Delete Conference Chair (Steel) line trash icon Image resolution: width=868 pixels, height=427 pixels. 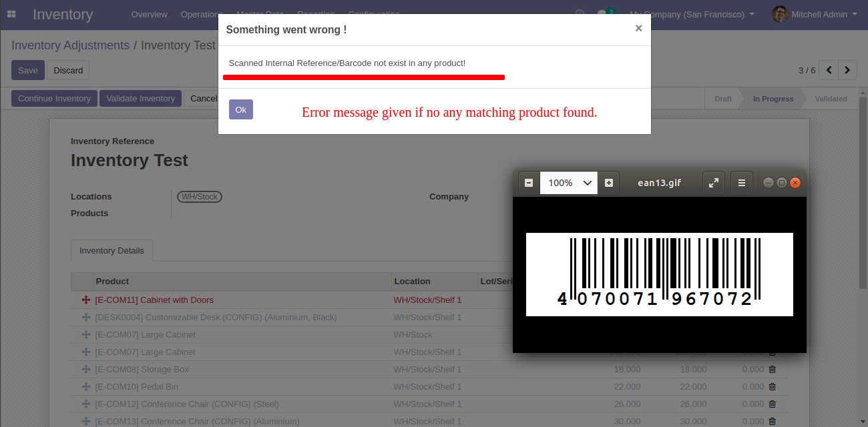773,404
